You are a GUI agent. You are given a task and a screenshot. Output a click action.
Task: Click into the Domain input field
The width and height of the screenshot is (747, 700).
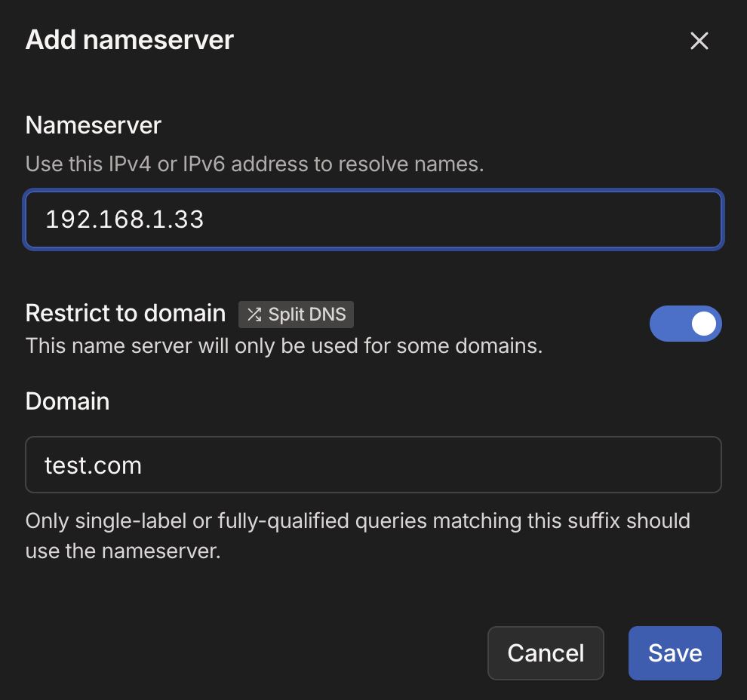(x=373, y=465)
